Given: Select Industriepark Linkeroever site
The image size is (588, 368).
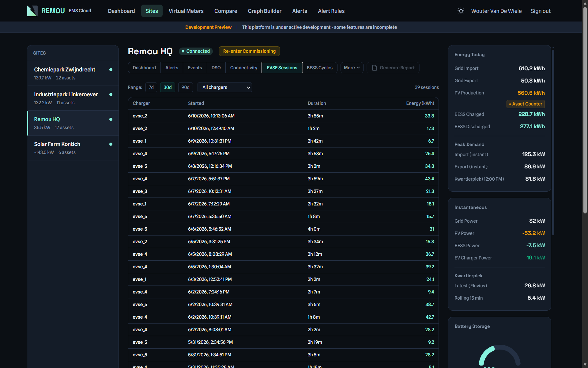Looking at the screenshot, I should [73, 98].
